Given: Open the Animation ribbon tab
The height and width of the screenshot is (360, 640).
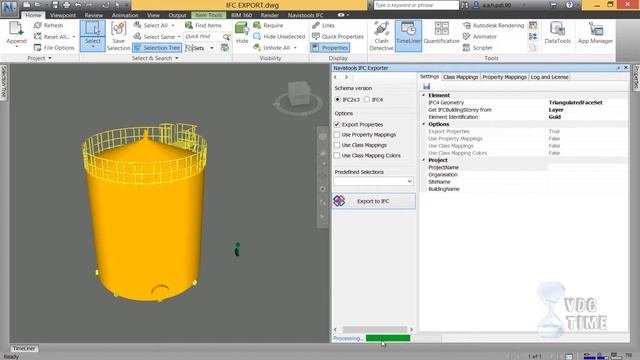Looking at the screenshot, I should pyautogui.click(x=125, y=15).
